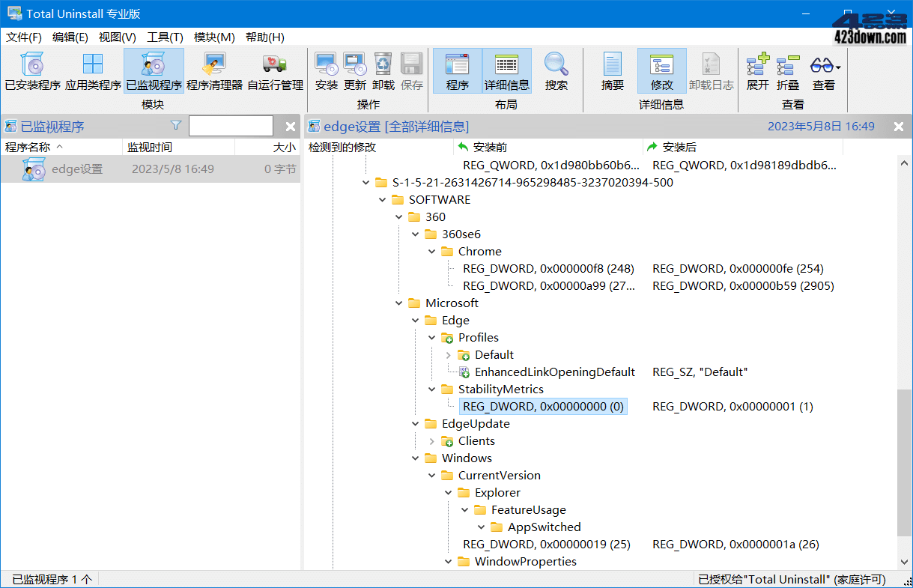
Task: Toggle the 详细信息 layout panel
Action: [x=506, y=72]
